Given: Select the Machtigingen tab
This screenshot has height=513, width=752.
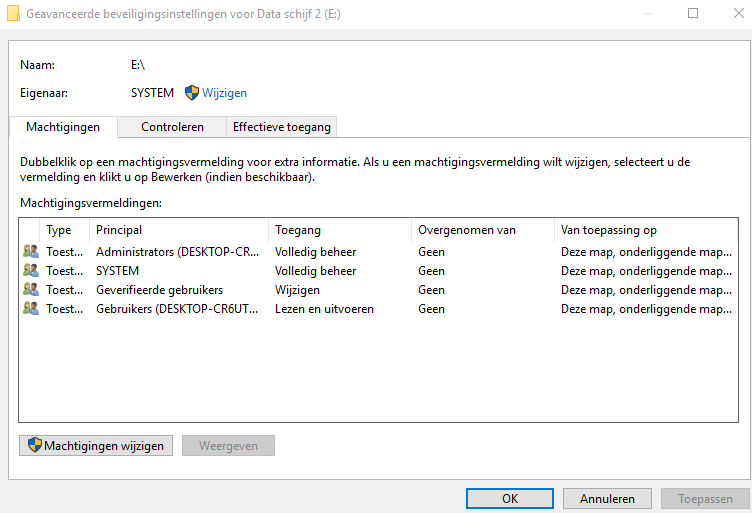Looking at the screenshot, I should coord(62,127).
